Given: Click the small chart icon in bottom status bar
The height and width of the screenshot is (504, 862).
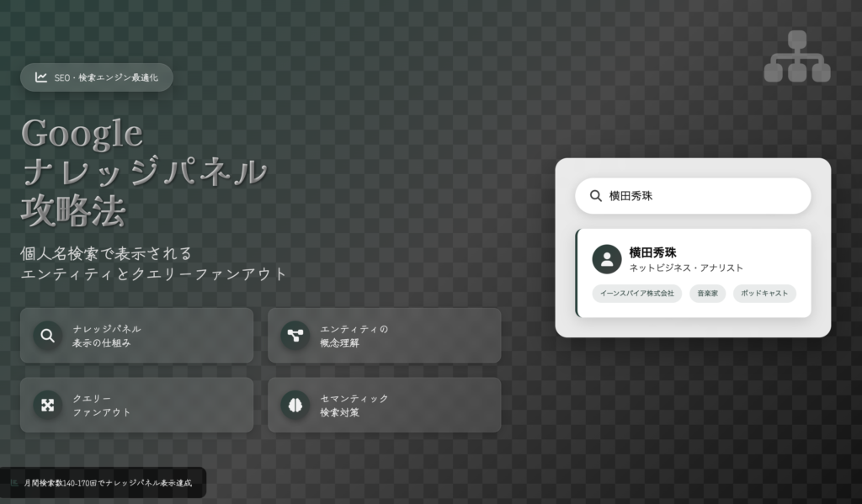Looking at the screenshot, I should point(14,483).
